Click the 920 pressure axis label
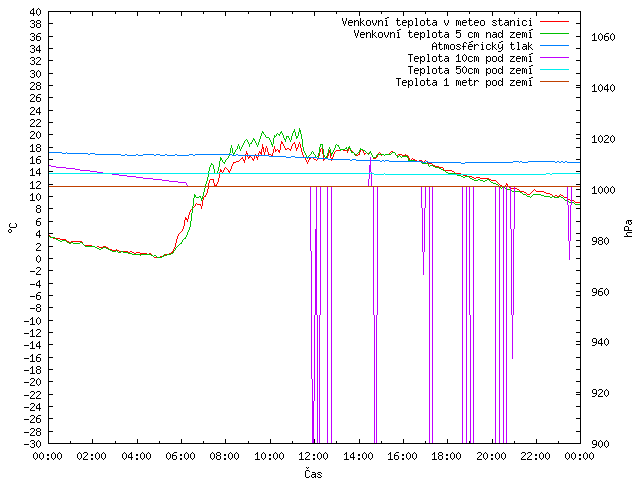 [600, 393]
